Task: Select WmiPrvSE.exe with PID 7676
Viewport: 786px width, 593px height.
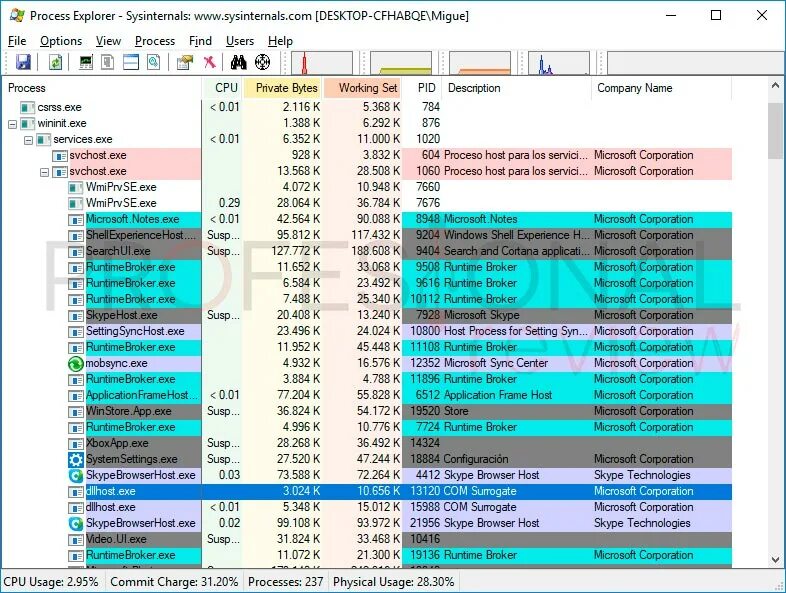Action: pyautogui.click(x=367, y=204)
